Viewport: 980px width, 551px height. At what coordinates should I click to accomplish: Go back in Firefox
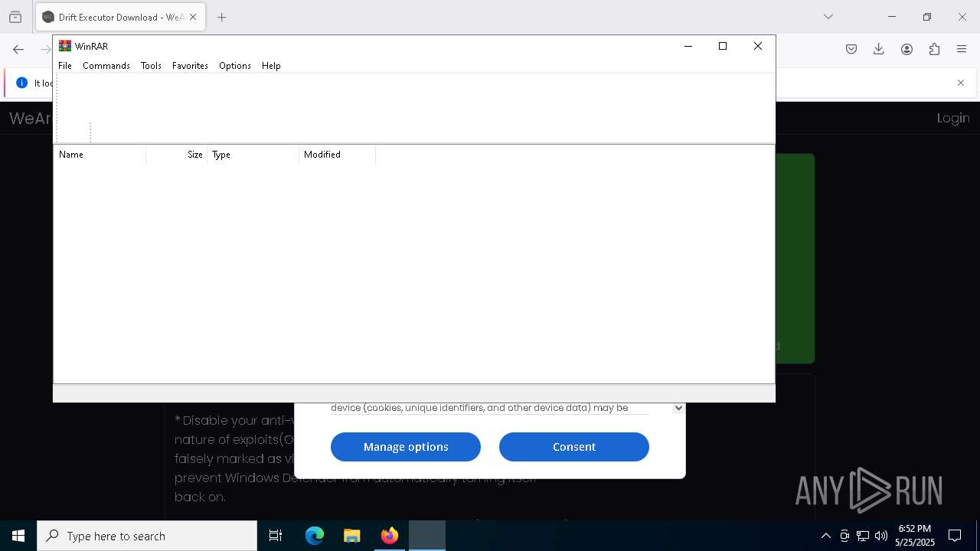tap(18, 49)
